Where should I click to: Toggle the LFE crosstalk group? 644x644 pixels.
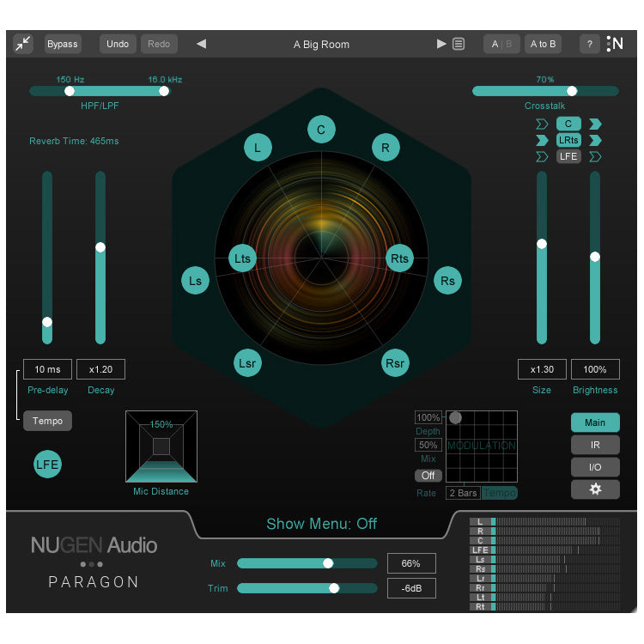pyautogui.click(x=568, y=156)
